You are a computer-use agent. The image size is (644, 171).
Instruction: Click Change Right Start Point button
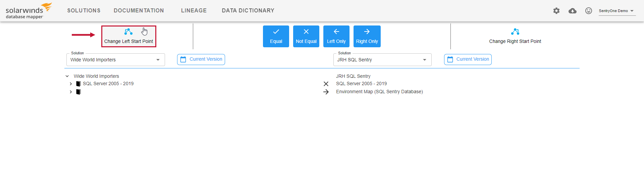click(x=515, y=36)
